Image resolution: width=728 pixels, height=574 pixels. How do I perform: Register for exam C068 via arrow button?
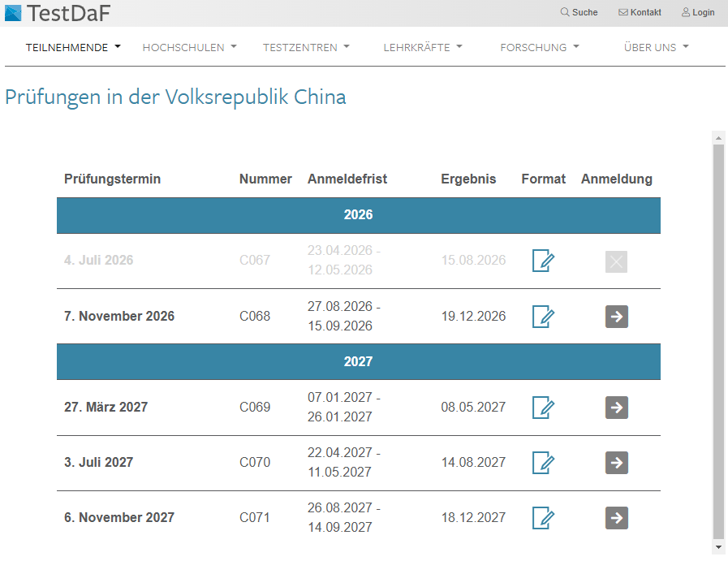tap(617, 317)
